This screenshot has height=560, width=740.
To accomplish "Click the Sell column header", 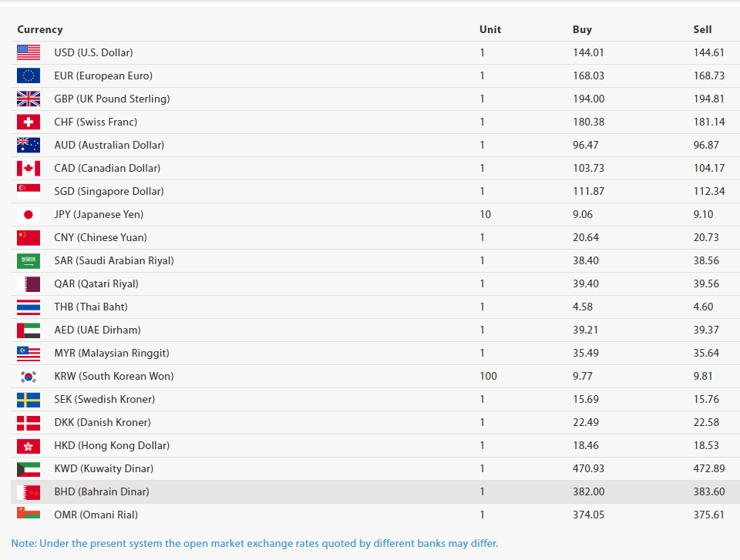I will click(x=702, y=29).
